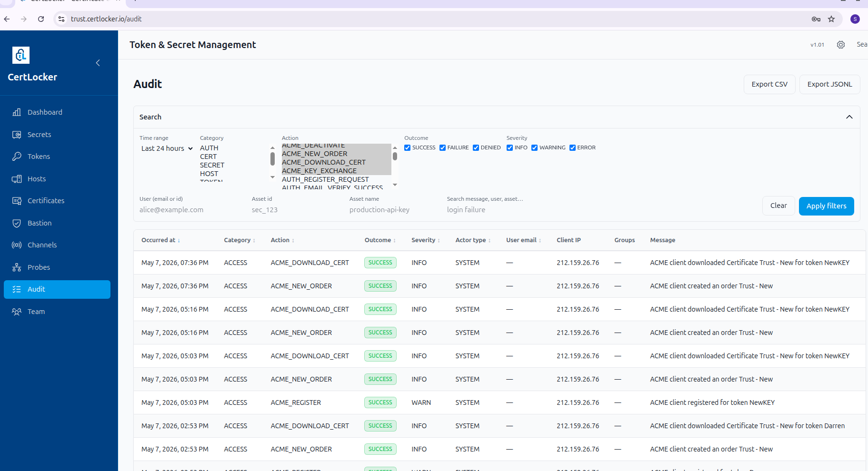Uncheck the WARNING severity checkbox
Viewport: 868px width, 471px height.
535,147
